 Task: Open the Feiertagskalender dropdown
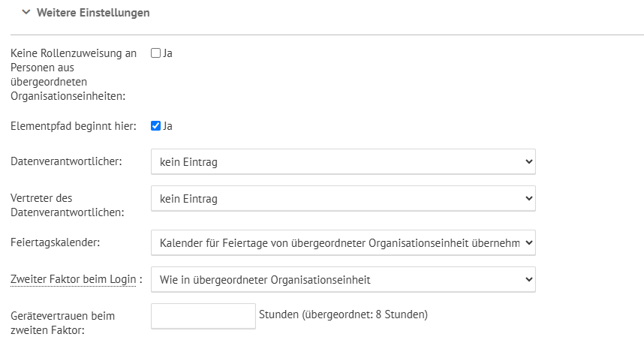click(343, 242)
